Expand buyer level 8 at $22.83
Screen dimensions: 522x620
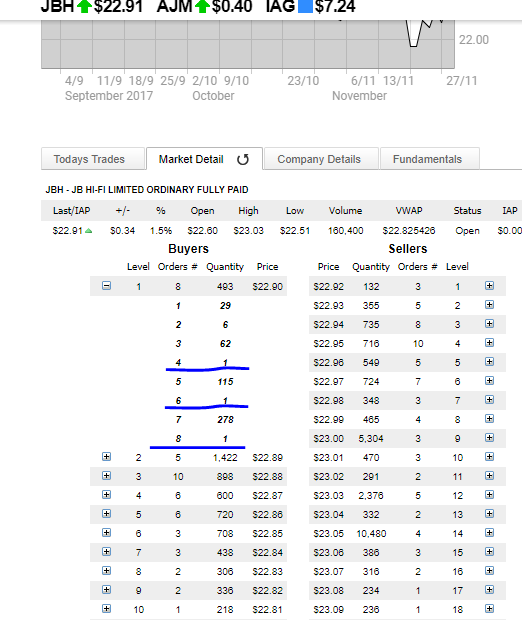pos(106,571)
